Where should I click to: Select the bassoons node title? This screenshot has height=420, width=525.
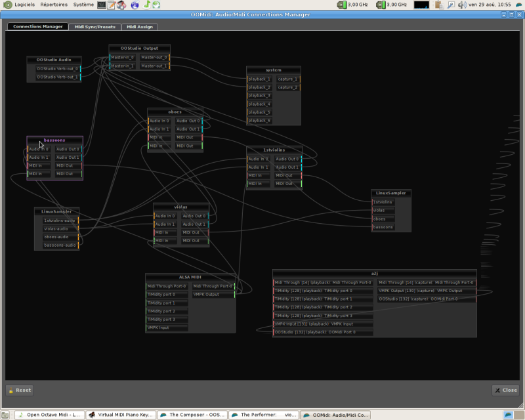coord(54,140)
